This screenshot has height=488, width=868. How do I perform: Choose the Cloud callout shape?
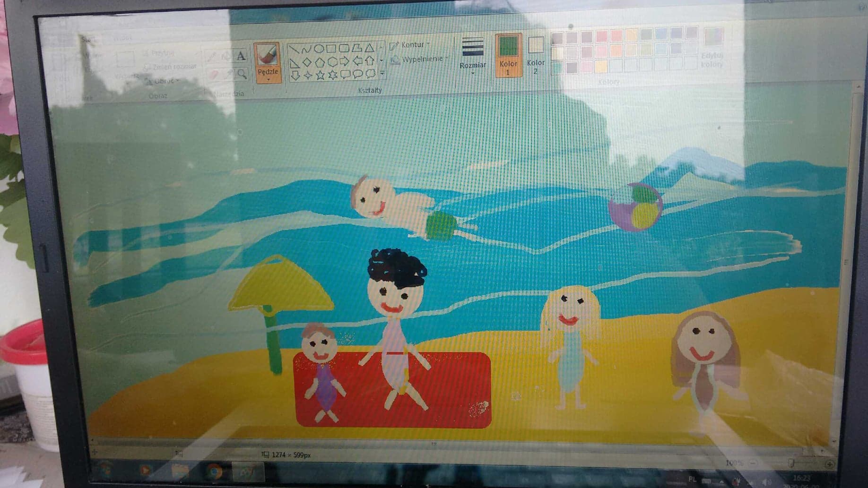[371, 74]
